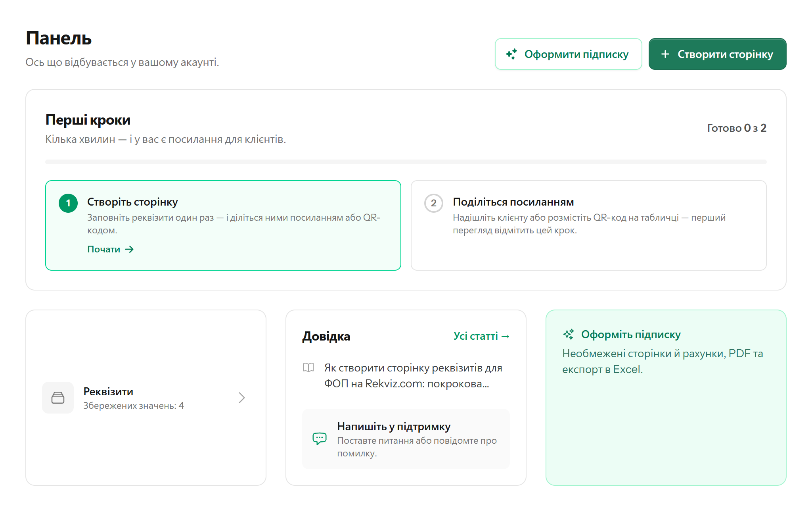Click the sparkle icon in the subscription promo card

pyautogui.click(x=569, y=334)
